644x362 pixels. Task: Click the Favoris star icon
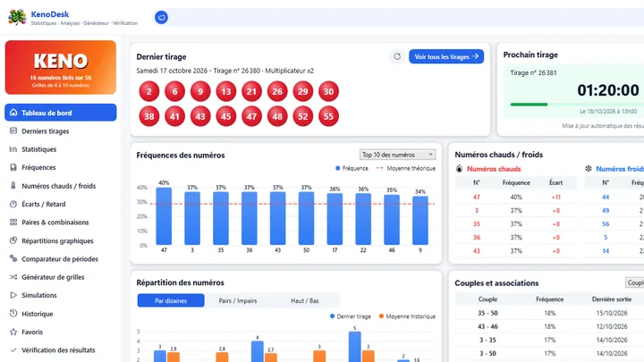pos(13,332)
